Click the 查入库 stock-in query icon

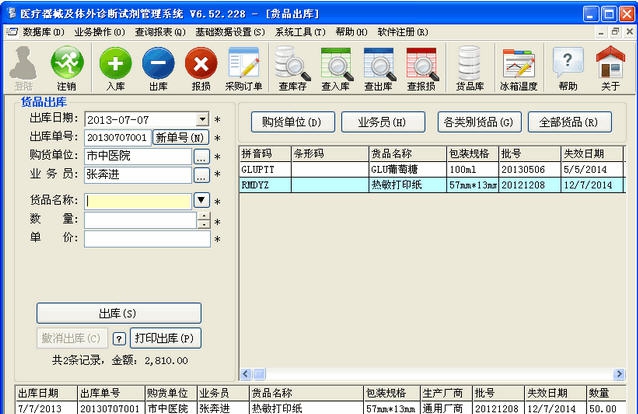coord(336,68)
